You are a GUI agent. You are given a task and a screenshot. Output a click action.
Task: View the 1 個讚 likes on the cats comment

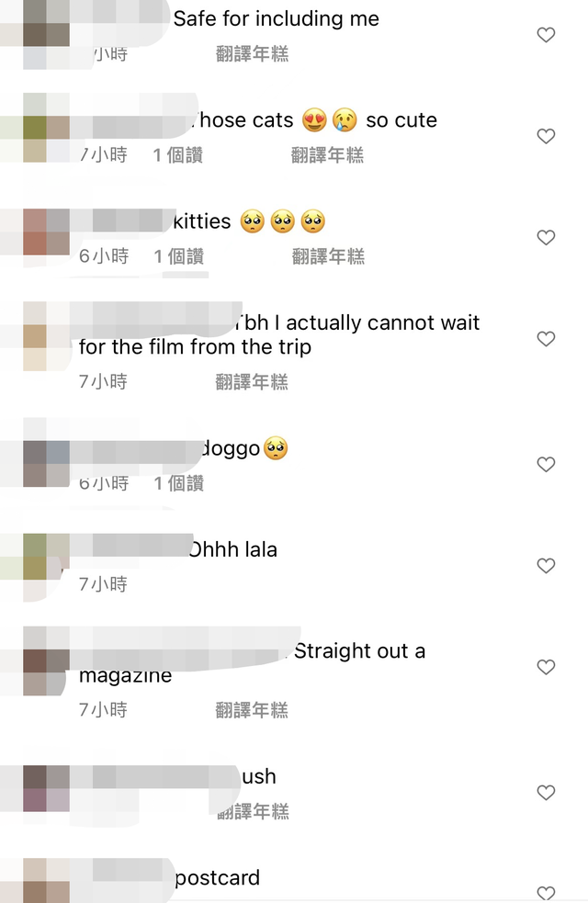coord(178,155)
